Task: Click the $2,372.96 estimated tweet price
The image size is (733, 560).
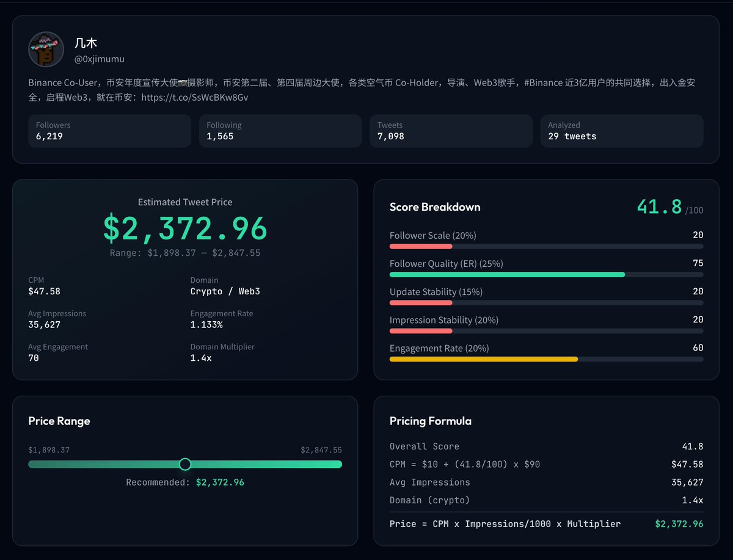Action: click(185, 228)
